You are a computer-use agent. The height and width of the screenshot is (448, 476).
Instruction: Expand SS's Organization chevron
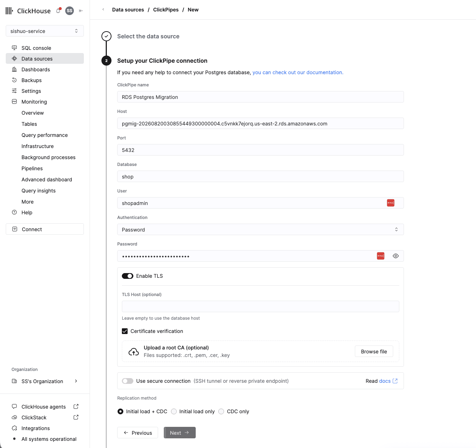click(76, 381)
